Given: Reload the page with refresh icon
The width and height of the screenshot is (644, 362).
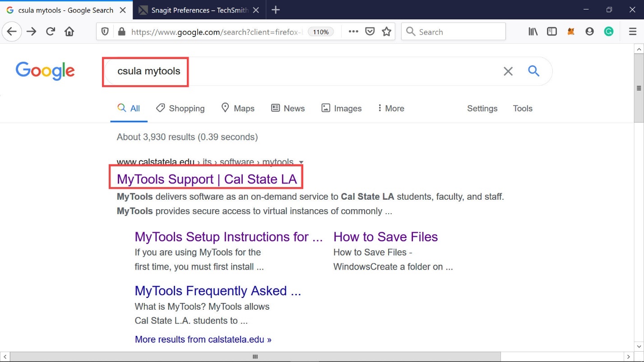Looking at the screenshot, I should pyautogui.click(x=51, y=32).
